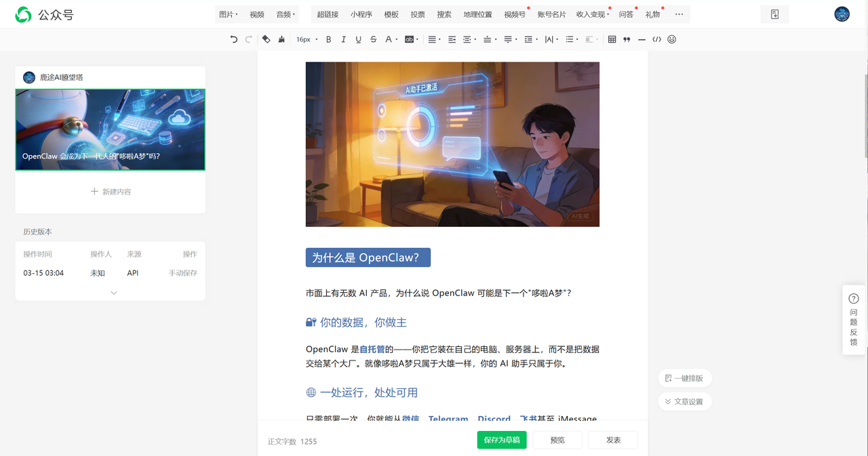
Task: Toggle italic formatting
Action: coord(344,39)
